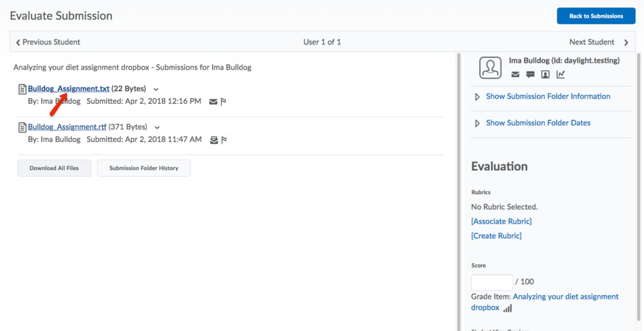This screenshot has height=331, width=644.
Task: Go to Previous Student
Action: (x=48, y=42)
